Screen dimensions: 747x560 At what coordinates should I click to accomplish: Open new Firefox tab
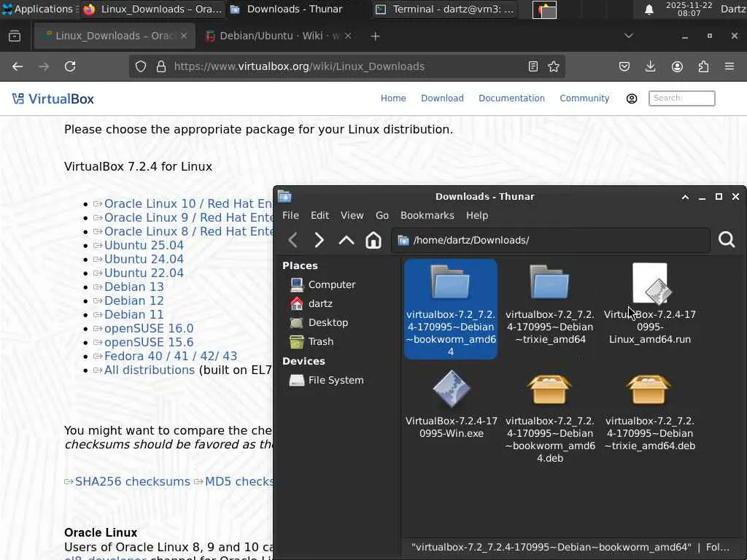pos(375,36)
